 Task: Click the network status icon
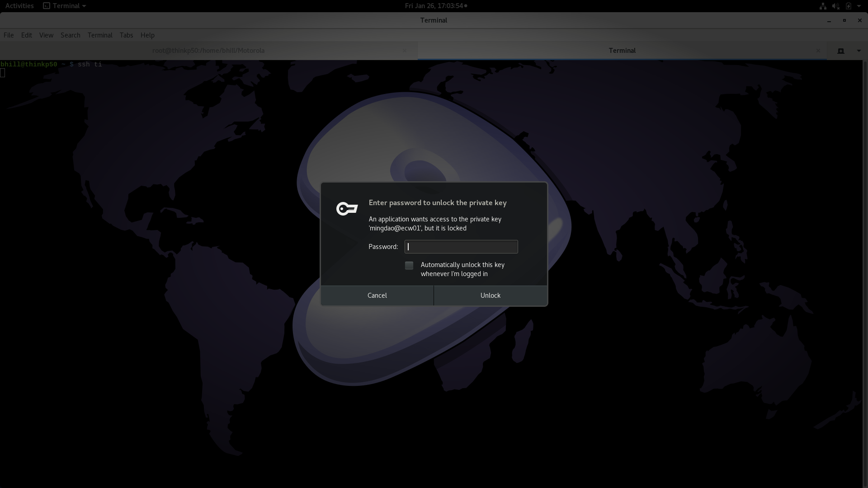[823, 6]
